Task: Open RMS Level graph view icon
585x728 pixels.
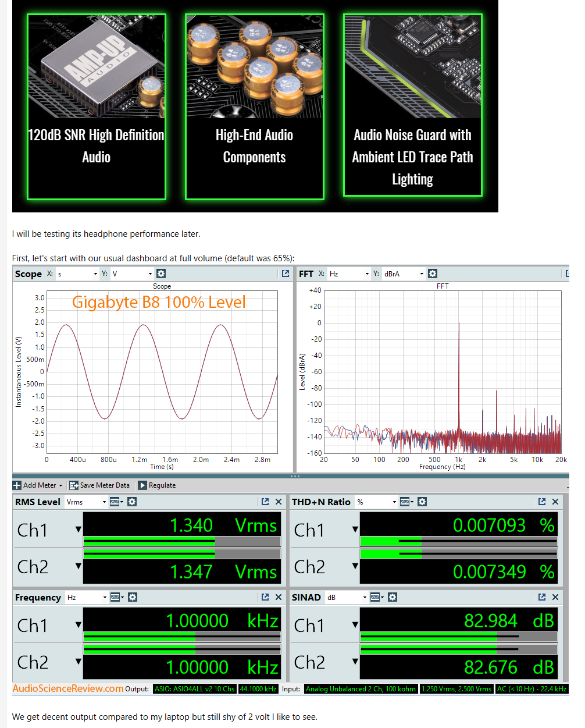Action: point(116,502)
